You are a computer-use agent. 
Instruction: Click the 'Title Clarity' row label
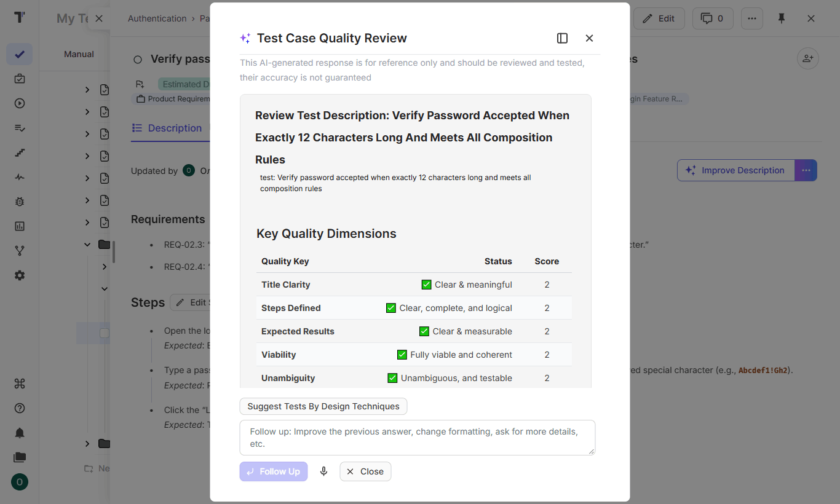[285, 285]
